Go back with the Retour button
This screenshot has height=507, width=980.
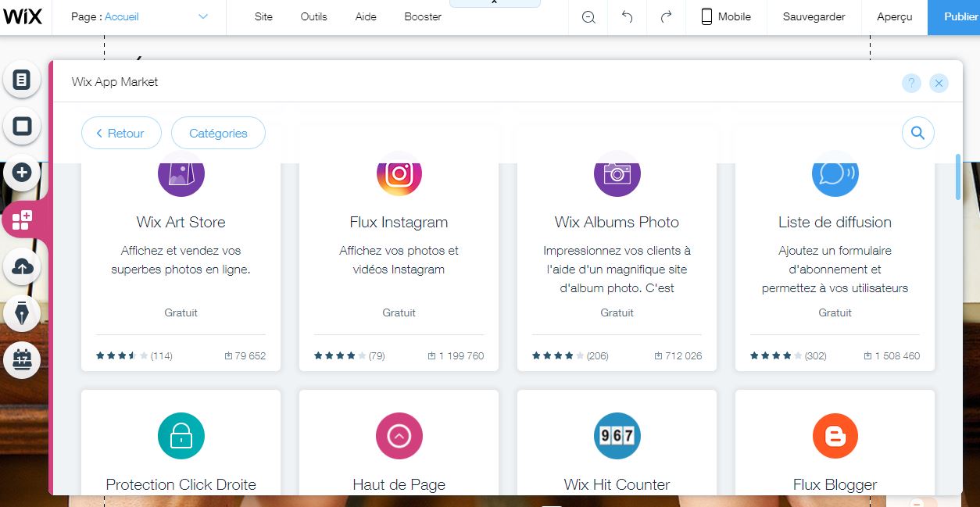coord(121,133)
